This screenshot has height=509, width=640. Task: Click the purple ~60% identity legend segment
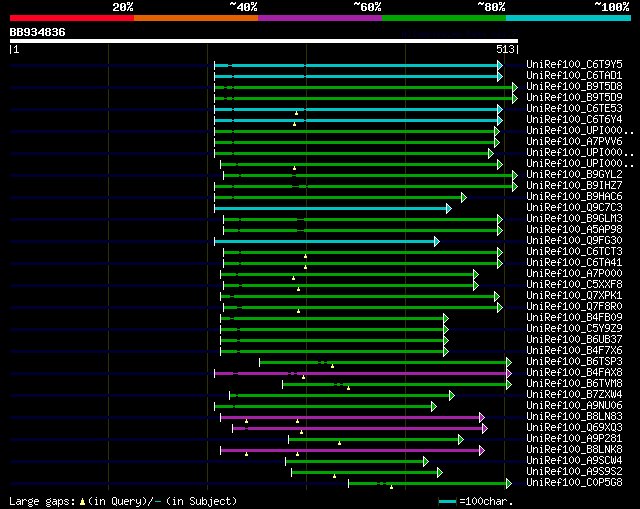pos(320,18)
